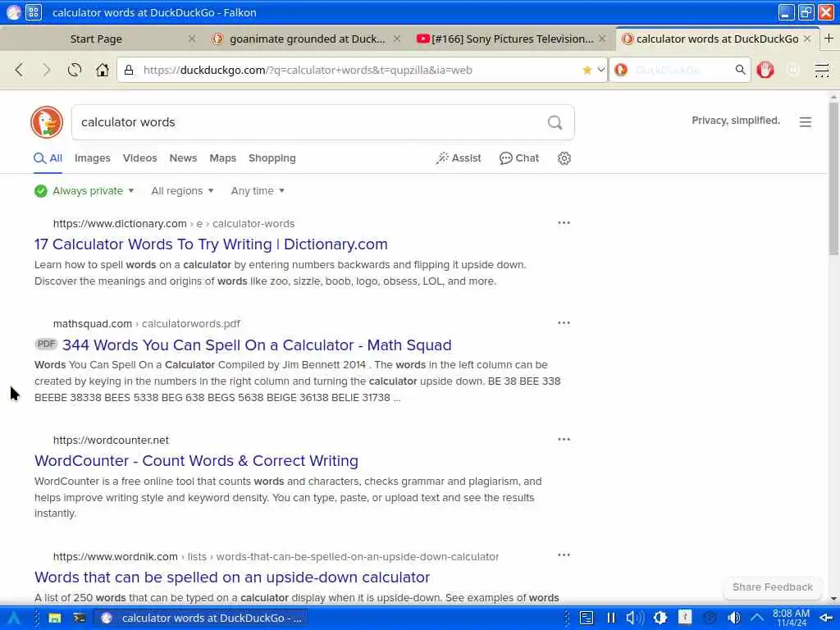Viewport: 840px width, 630px height.
Task: Close the Sony Pictures Television tab
Action: click(602, 39)
